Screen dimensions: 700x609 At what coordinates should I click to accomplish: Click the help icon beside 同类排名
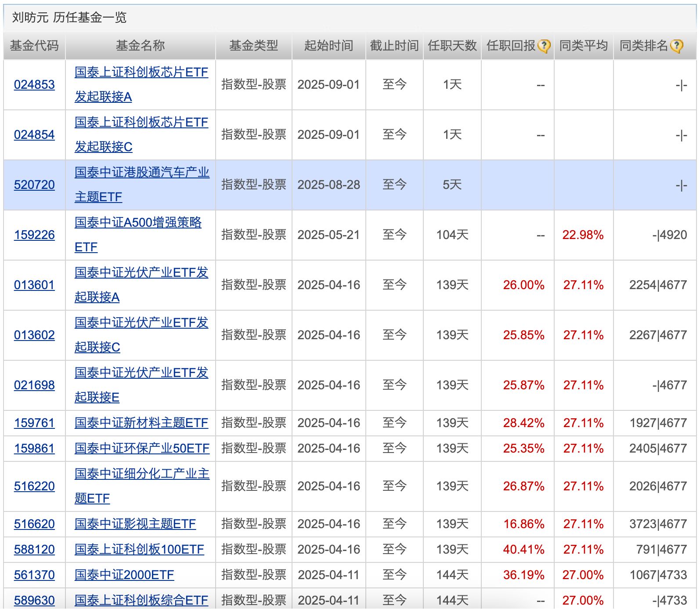(677, 46)
